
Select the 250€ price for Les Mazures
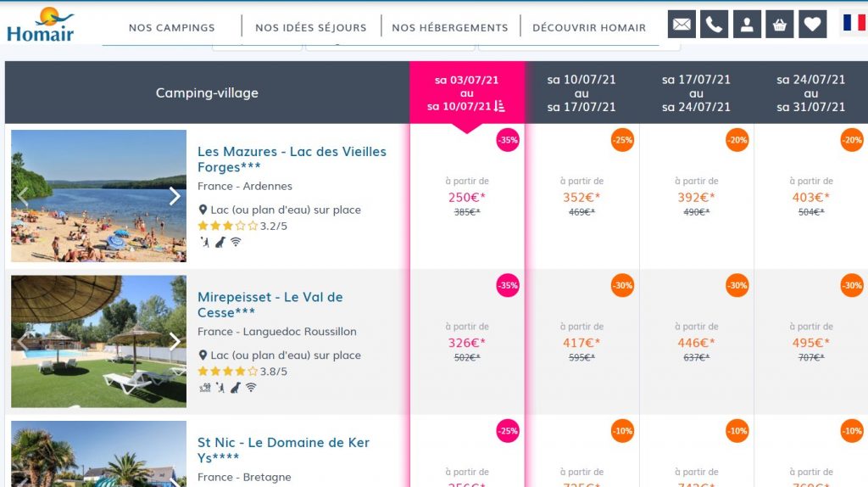point(467,198)
